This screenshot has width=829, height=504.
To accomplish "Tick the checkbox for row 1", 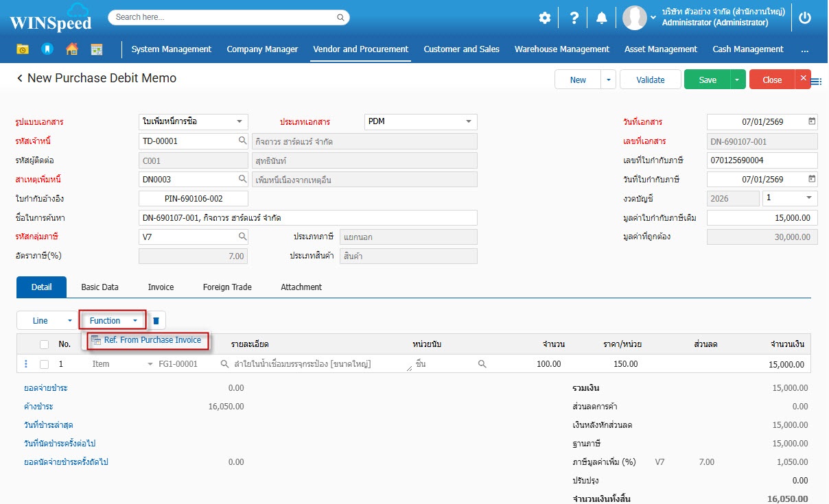I will (x=45, y=364).
